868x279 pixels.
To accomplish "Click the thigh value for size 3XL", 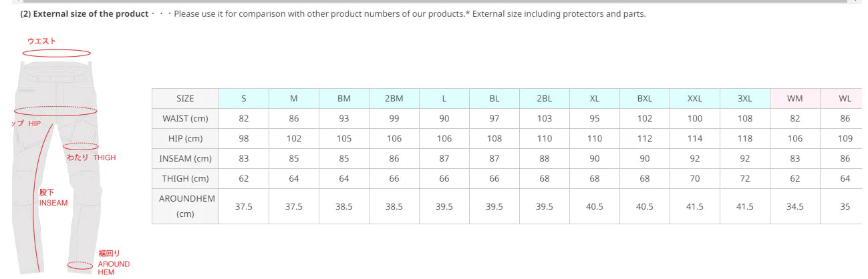I will coord(744,179).
